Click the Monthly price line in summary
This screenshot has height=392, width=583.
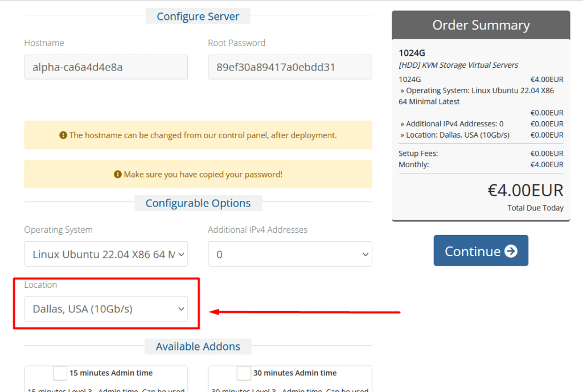coord(481,164)
